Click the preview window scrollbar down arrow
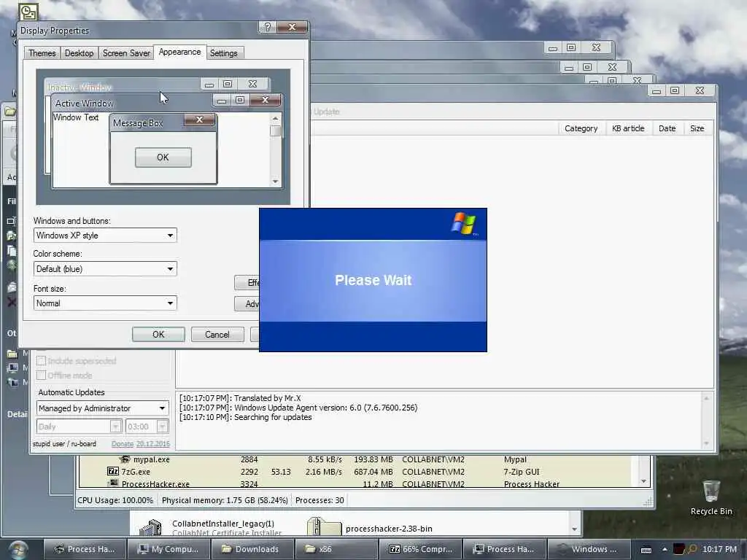This screenshot has height=560, width=747. click(275, 182)
